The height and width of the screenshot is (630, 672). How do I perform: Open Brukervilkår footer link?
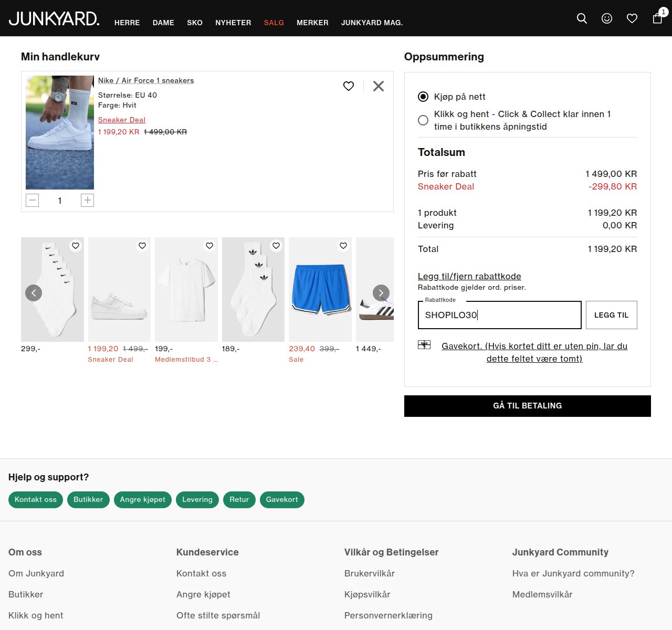pyautogui.click(x=370, y=573)
